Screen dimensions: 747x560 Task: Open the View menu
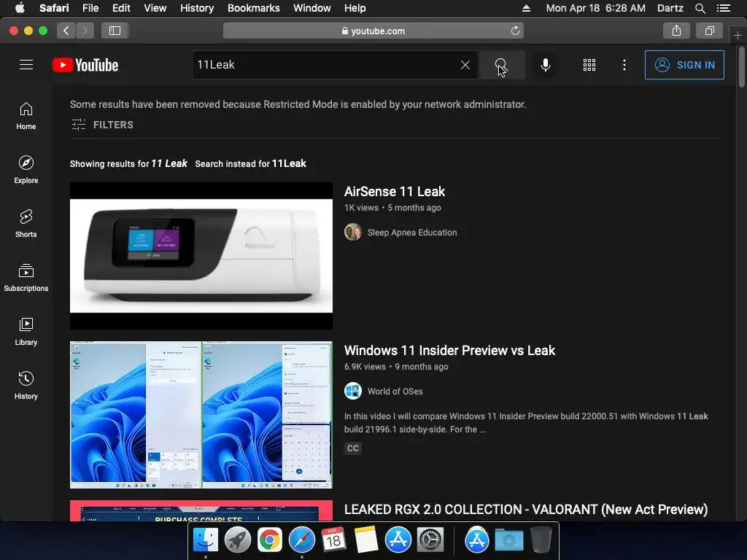(x=155, y=8)
